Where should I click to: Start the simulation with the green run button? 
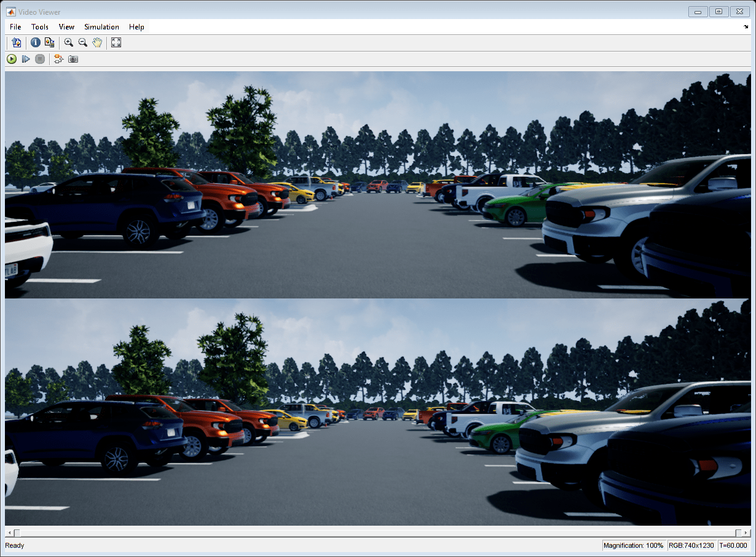click(x=12, y=59)
